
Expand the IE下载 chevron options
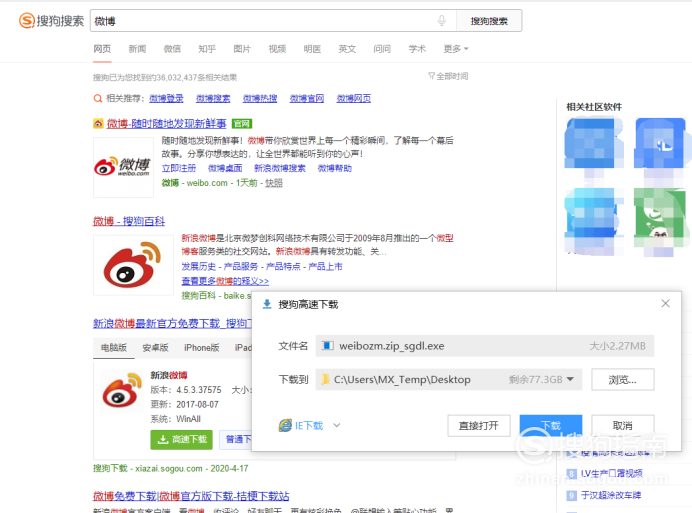coord(337,426)
